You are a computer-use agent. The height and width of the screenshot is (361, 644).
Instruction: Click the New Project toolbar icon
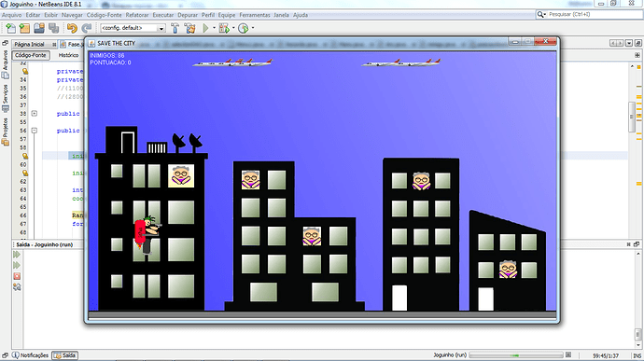coord(24,28)
